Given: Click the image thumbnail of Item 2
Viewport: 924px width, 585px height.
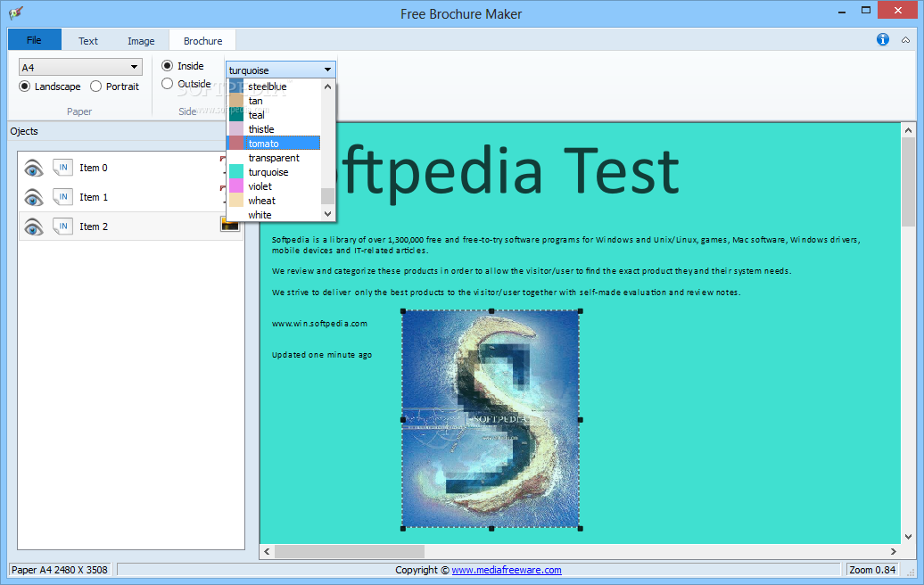Looking at the screenshot, I should click(230, 225).
